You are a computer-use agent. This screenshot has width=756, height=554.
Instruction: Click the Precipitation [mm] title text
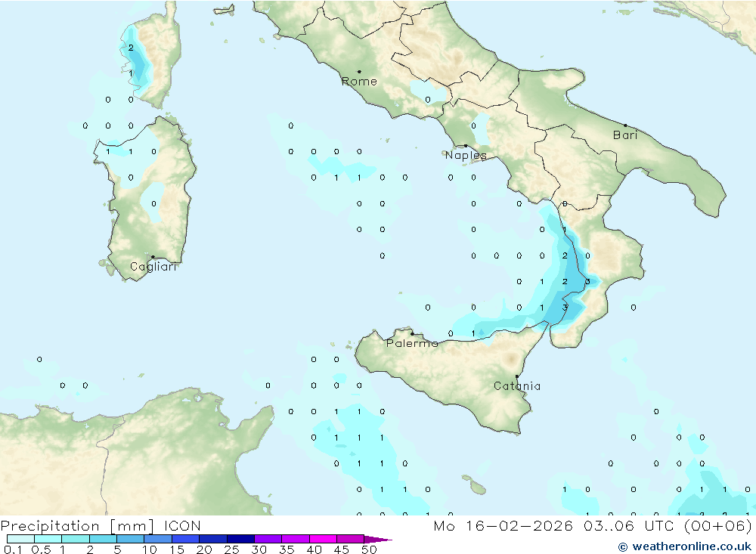78,526
